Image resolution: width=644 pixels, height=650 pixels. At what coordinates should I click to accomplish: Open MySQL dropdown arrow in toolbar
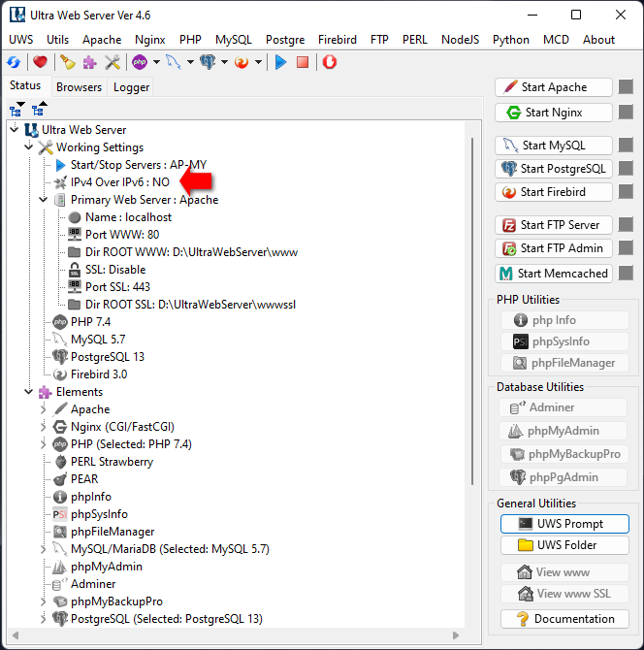(x=190, y=63)
